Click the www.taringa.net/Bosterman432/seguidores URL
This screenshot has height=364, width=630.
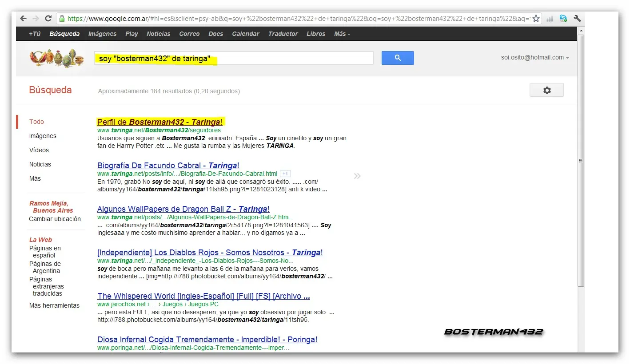coord(159,130)
